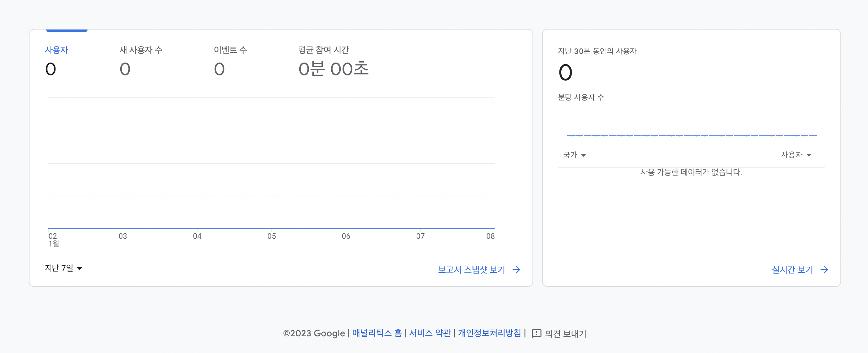Click the 지난 7일 dropdown arrow

(80, 269)
